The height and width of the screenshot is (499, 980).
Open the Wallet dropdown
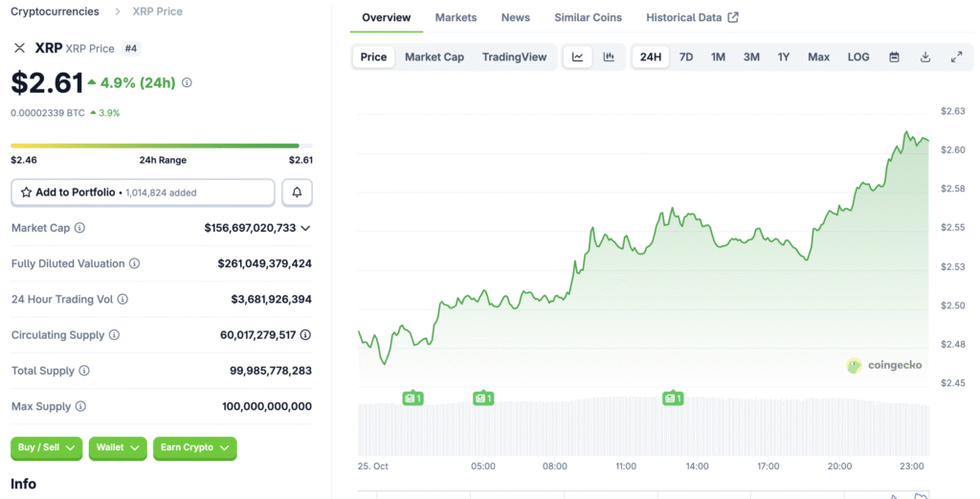click(118, 447)
